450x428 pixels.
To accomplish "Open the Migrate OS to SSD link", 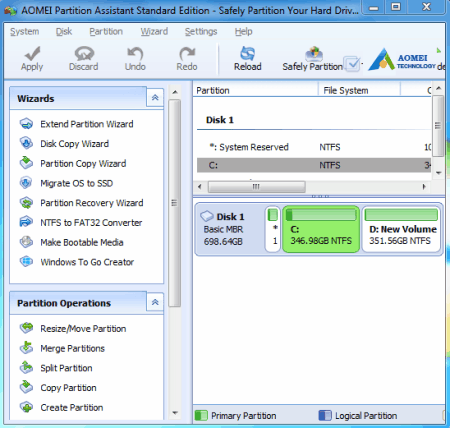I will tap(77, 183).
